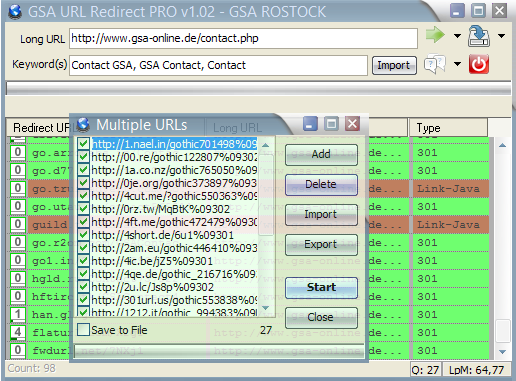This screenshot has width=516, height=381.
Task: Click URL list scroll down arrow
Action: pyautogui.click(x=266, y=308)
